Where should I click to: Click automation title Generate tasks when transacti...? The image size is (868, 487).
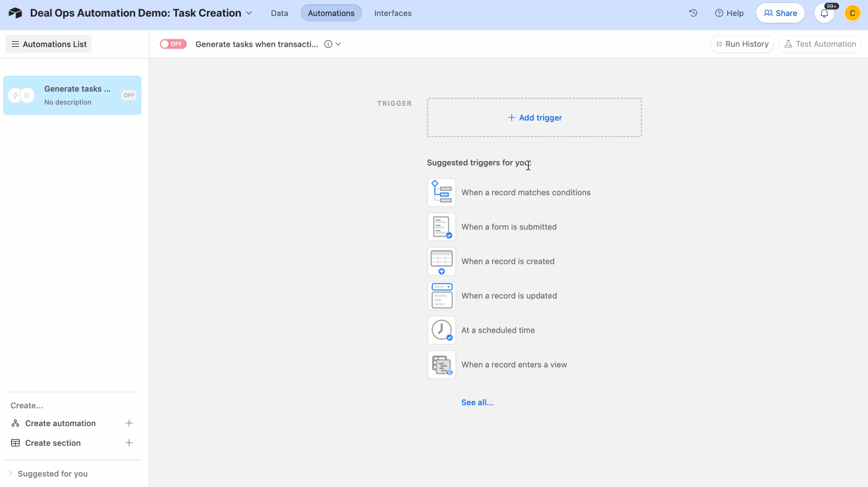(x=257, y=44)
